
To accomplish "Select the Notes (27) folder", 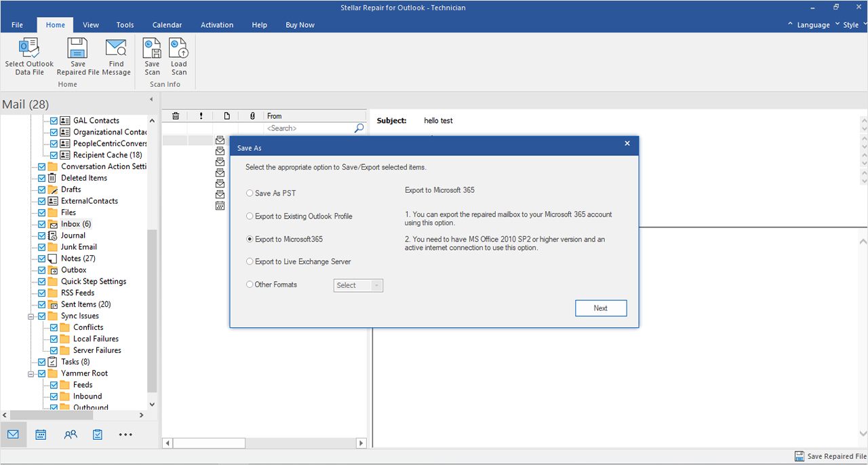I will (x=78, y=259).
